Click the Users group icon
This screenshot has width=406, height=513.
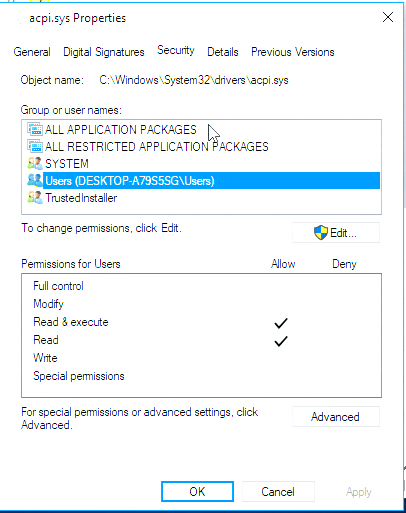pos(35,180)
